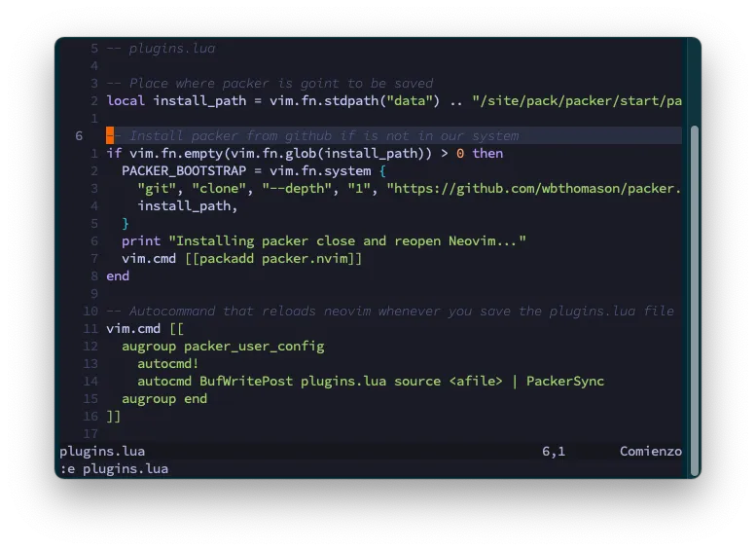
Task: Click the 'local install_path' code line
Action: [394, 101]
